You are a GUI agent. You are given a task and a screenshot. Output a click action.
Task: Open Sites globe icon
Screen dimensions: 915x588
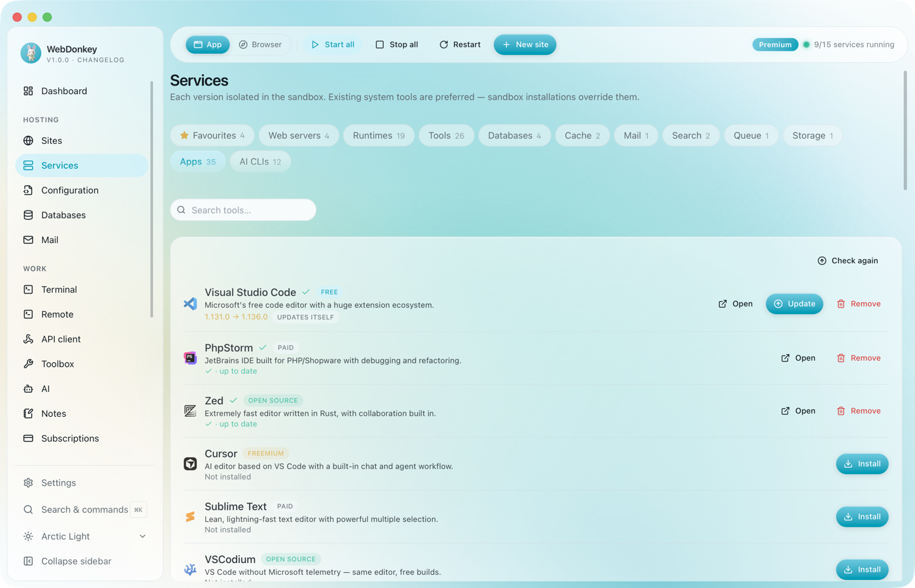(28, 140)
